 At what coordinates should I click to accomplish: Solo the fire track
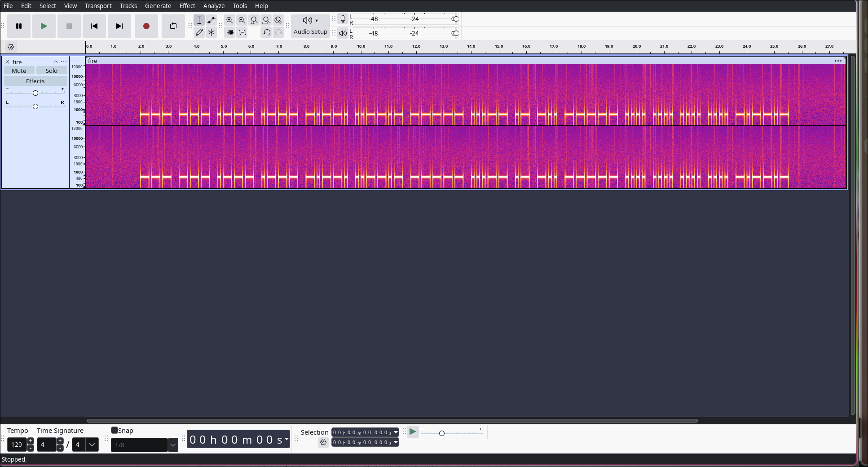click(52, 71)
